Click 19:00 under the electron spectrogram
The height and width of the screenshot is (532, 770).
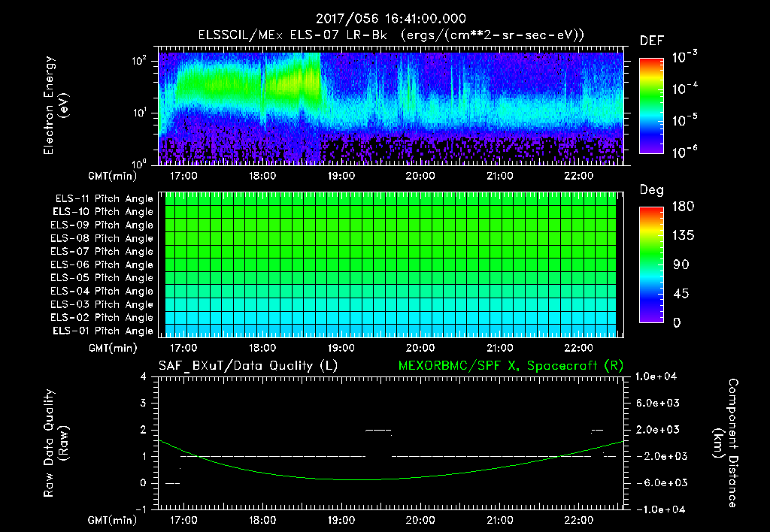[x=341, y=176]
